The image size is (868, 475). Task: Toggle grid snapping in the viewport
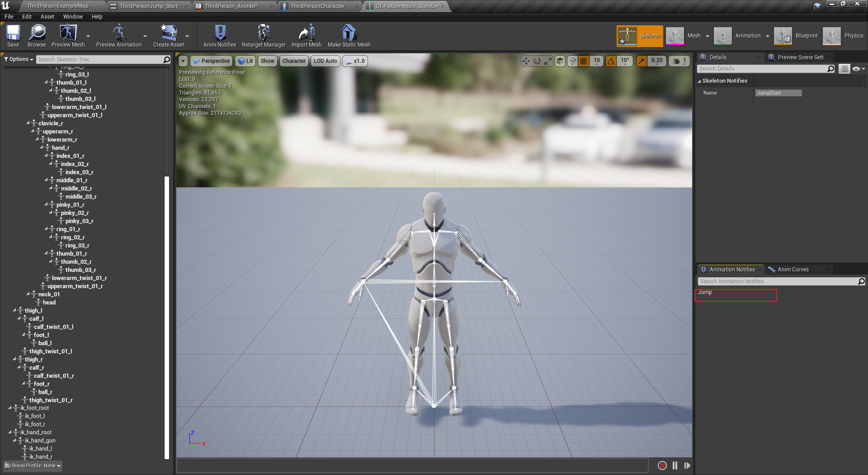[x=584, y=61]
